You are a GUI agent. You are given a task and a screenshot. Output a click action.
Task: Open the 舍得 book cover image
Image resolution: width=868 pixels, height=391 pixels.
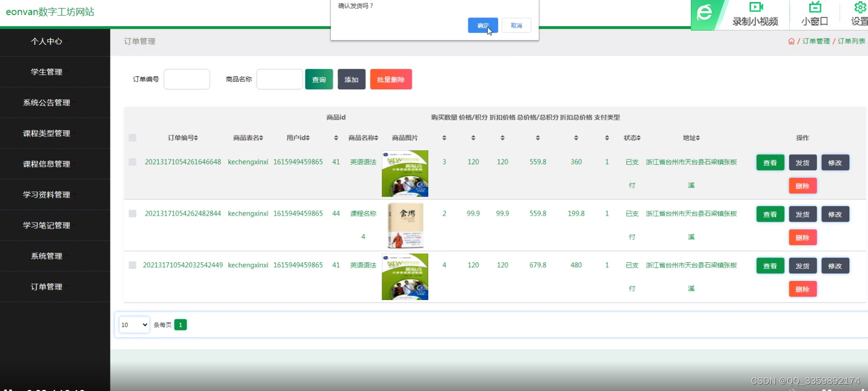pos(406,226)
